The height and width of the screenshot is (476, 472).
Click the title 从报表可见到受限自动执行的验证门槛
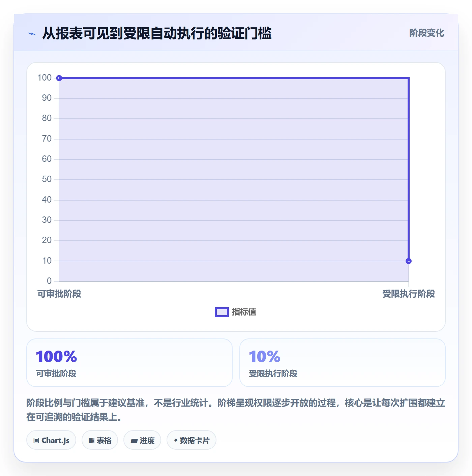157,33
